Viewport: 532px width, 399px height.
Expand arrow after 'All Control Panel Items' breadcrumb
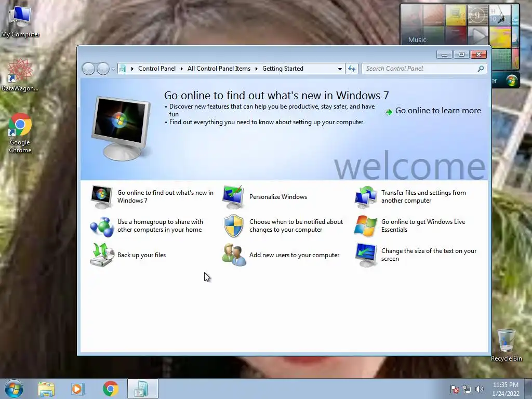pyautogui.click(x=257, y=69)
